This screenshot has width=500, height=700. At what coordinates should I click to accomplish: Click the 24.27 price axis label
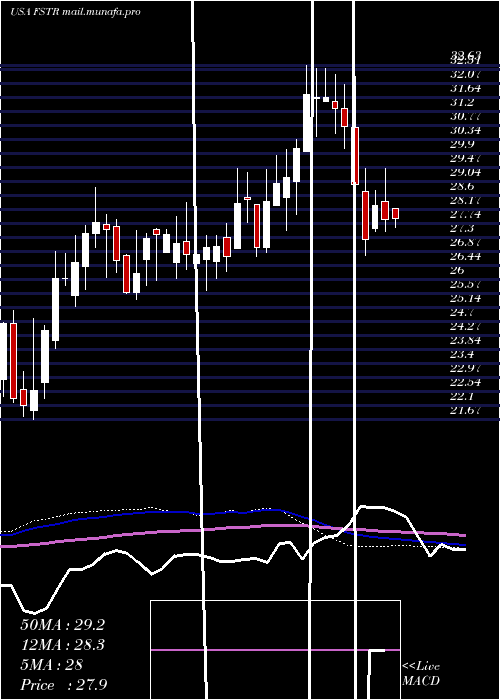click(x=465, y=326)
